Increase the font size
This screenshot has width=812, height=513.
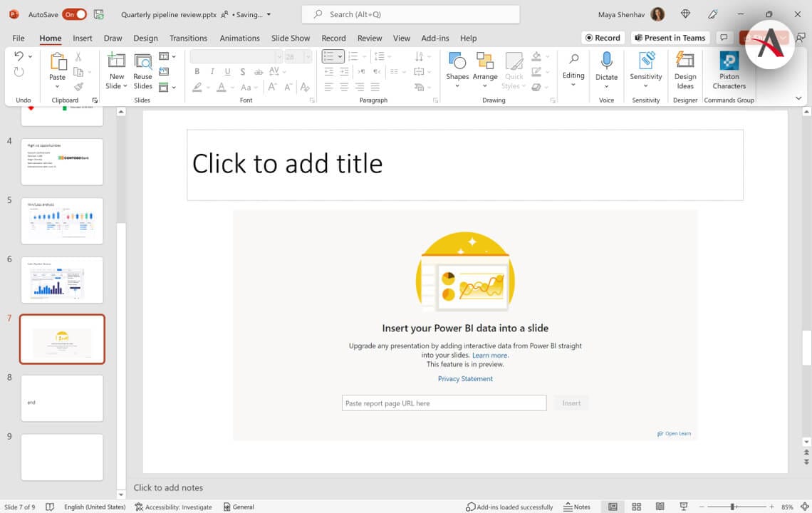tap(272, 87)
